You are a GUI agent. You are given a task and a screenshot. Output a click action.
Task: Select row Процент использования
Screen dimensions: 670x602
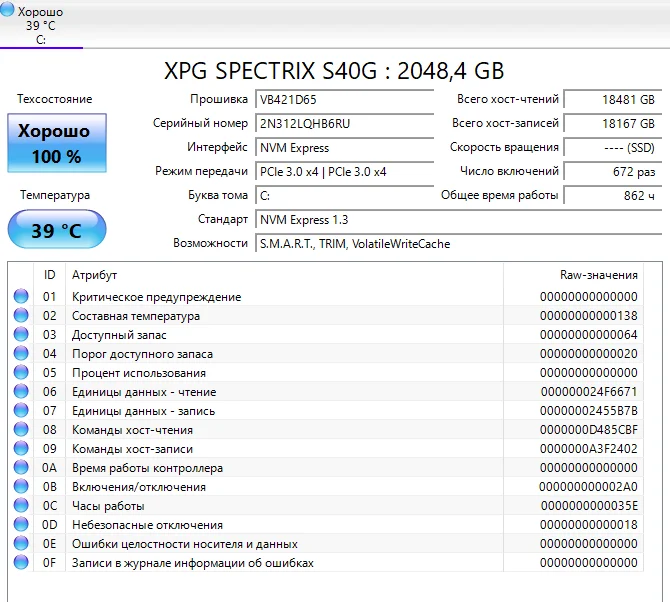[x=326, y=373]
